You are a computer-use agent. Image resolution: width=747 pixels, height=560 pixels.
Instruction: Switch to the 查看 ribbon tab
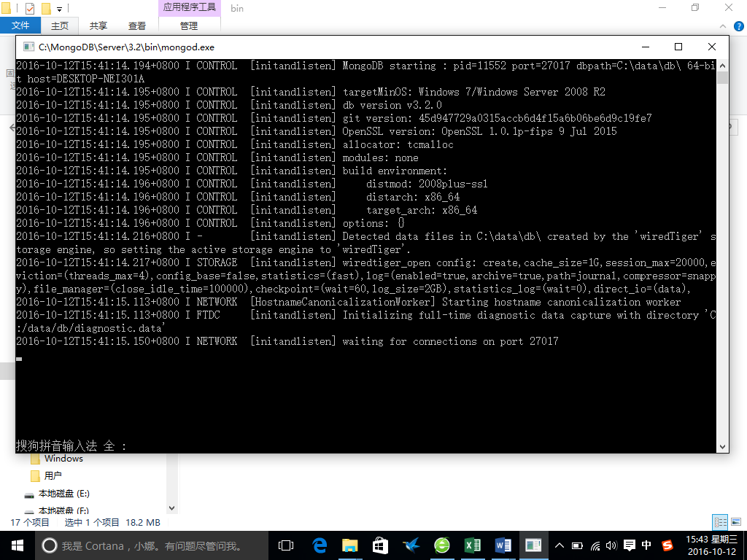136,26
